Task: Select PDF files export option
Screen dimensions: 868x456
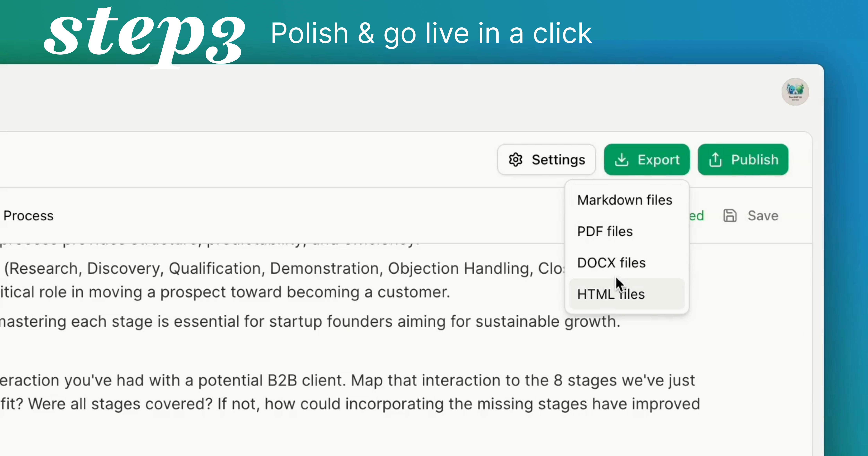Action: [605, 231]
